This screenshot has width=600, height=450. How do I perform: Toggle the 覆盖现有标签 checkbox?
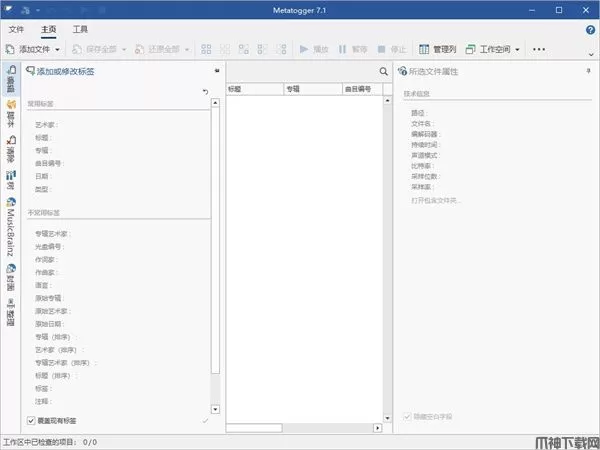point(30,420)
